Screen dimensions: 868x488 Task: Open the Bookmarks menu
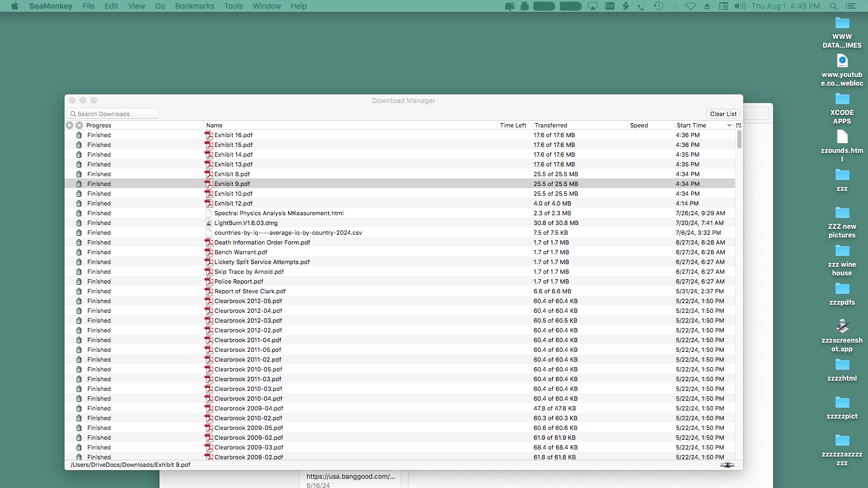[194, 6]
